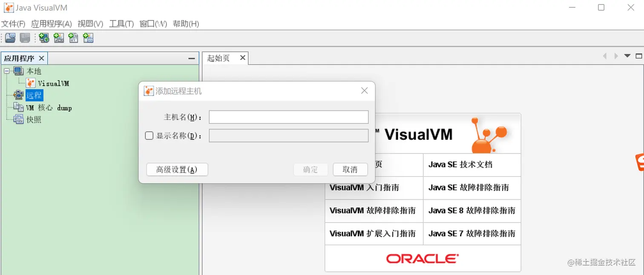The width and height of the screenshot is (644, 275).
Task: Click the VM 核心 dump node icon
Action: (x=19, y=107)
